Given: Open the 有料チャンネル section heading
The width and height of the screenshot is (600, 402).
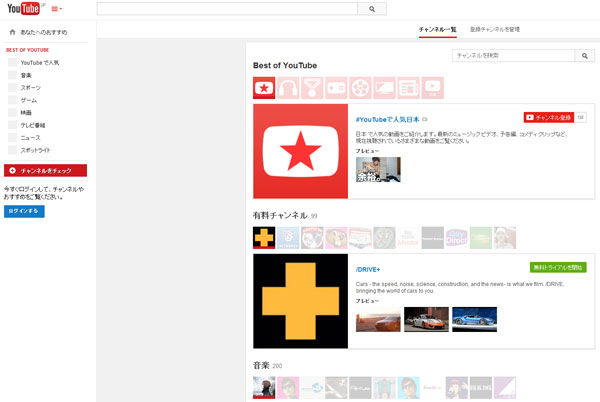Looking at the screenshot, I should pyautogui.click(x=280, y=215).
